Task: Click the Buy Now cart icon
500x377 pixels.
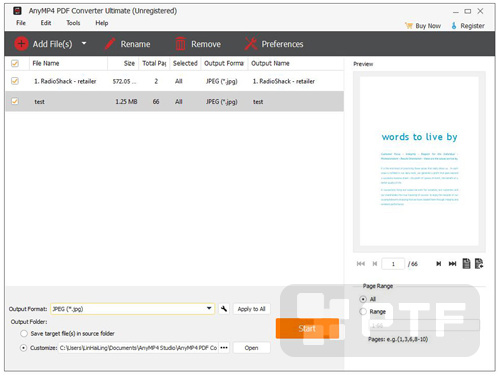Action: tap(409, 26)
